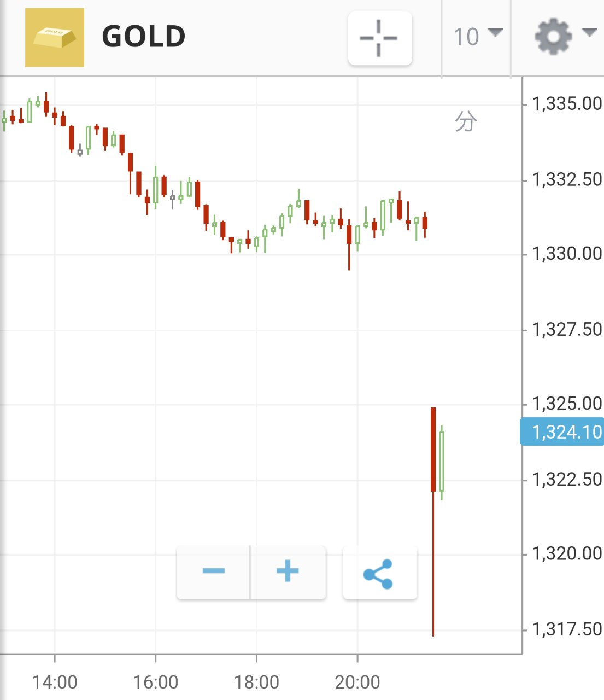Click the 18:00 time axis label
The width and height of the screenshot is (604, 700).
257,682
